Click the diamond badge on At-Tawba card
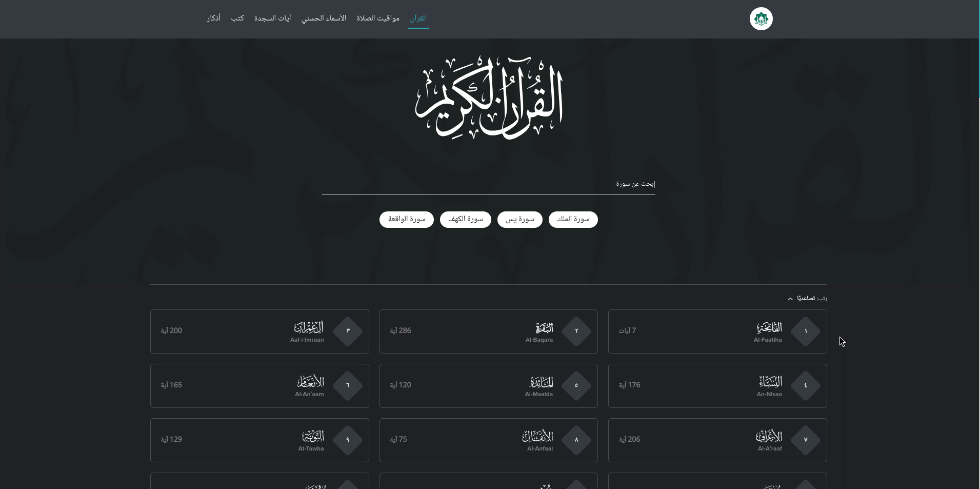 click(348, 440)
